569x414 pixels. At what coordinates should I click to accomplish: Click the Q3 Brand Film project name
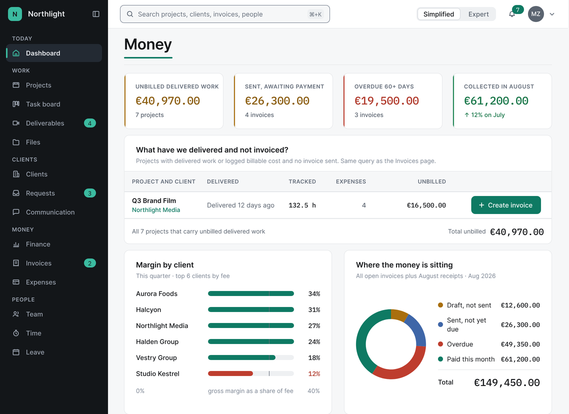pos(154,201)
